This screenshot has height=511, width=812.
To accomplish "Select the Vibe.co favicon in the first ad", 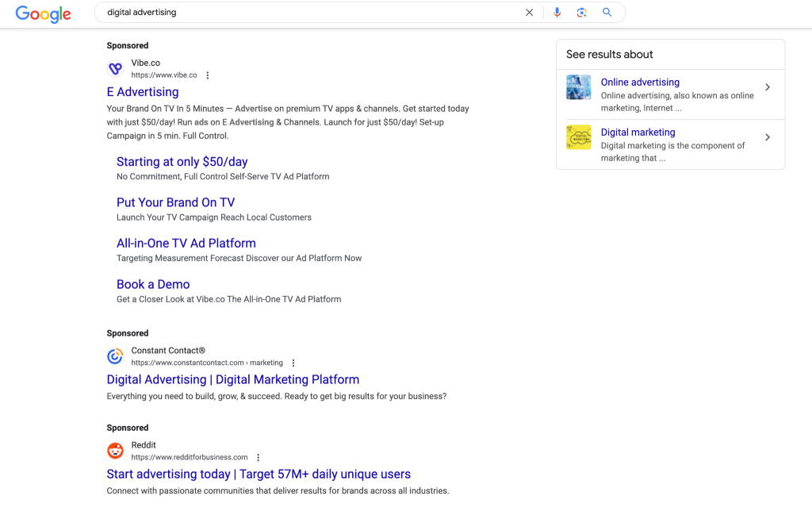I will pyautogui.click(x=115, y=69).
